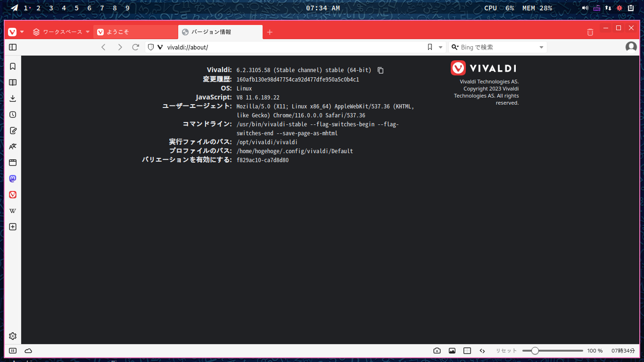The image size is (644, 362).
Task: Go forward in history
Action: [120, 47]
